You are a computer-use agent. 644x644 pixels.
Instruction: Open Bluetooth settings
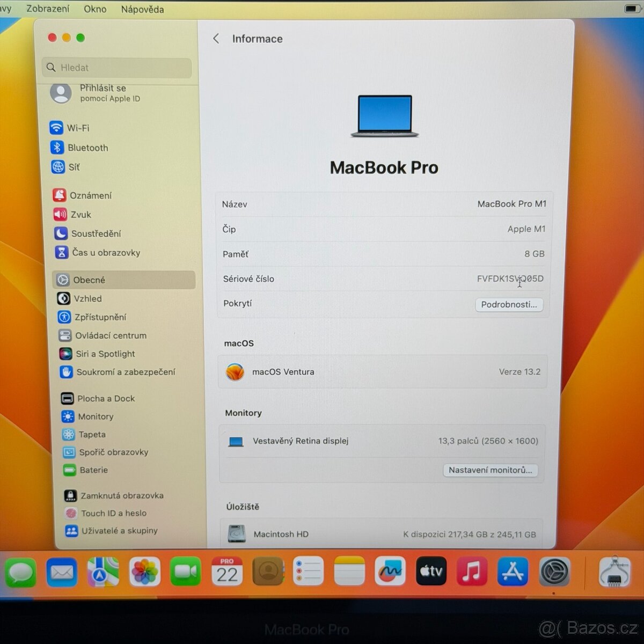click(x=87, y=148)
